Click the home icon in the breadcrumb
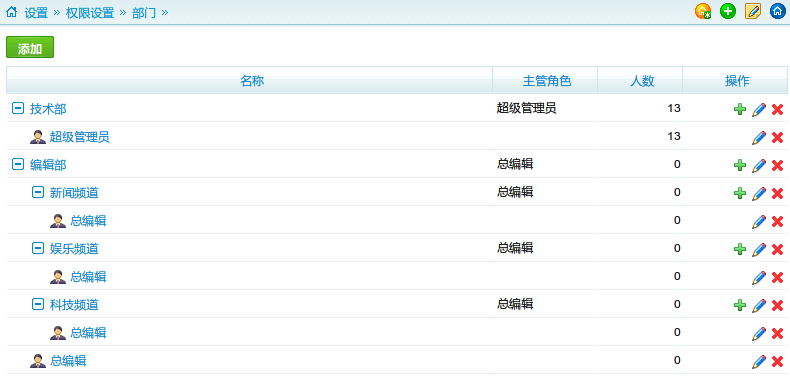 pyautogui.click(x=11, y=12)
